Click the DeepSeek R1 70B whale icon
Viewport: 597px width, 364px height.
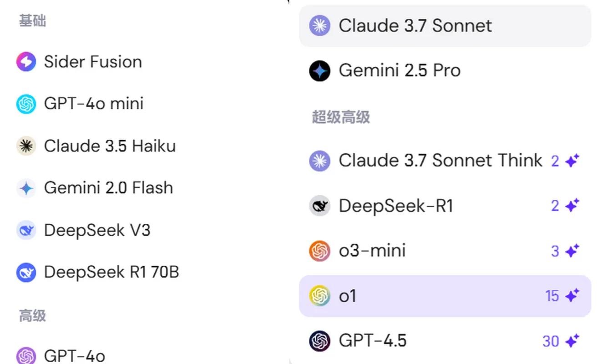[x=26, y=273]
